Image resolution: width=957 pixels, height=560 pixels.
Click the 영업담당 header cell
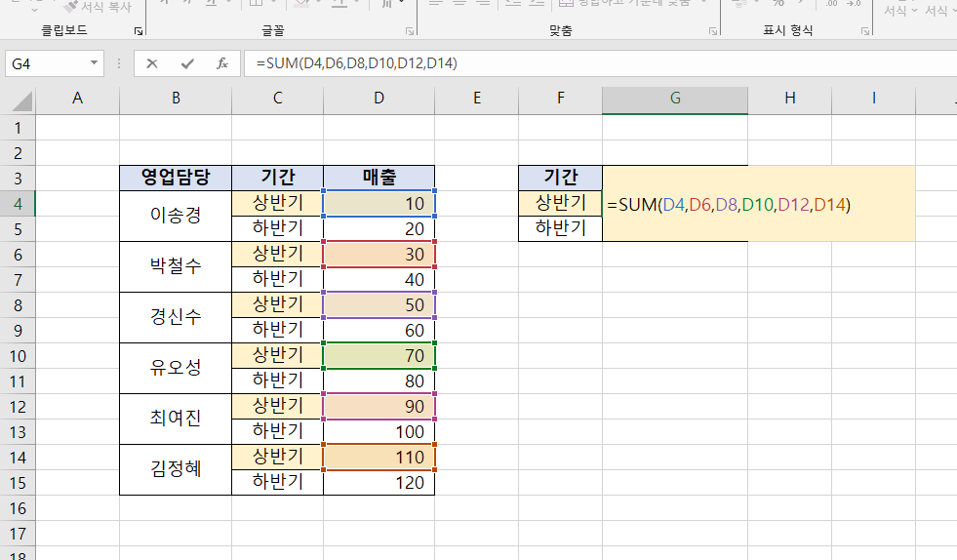(x=176, y=178)
